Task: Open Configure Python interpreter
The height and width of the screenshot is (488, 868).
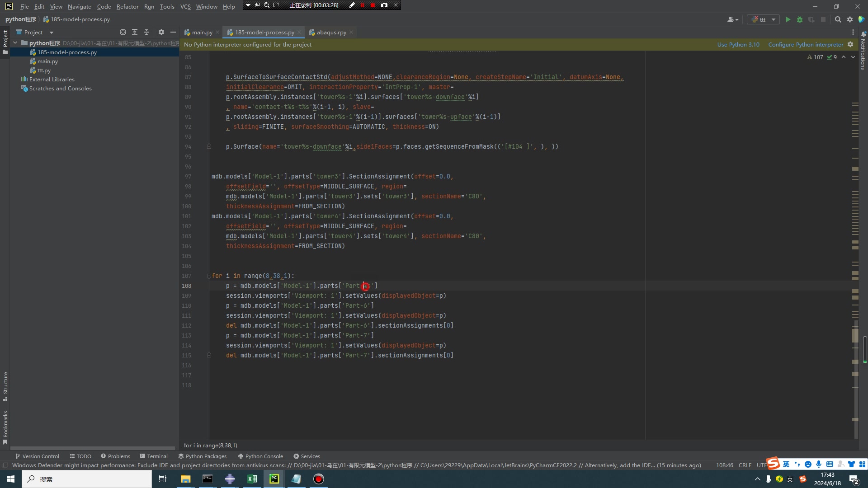Action: 805,44
